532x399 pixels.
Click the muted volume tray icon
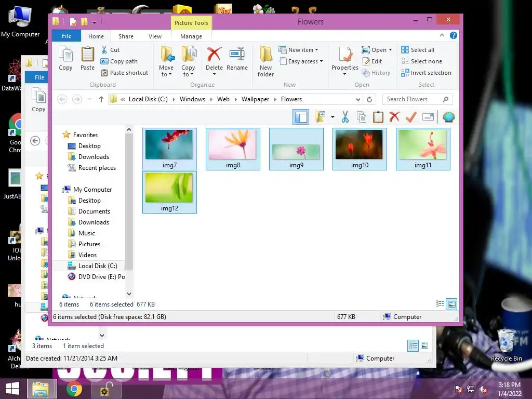(483, 389)
